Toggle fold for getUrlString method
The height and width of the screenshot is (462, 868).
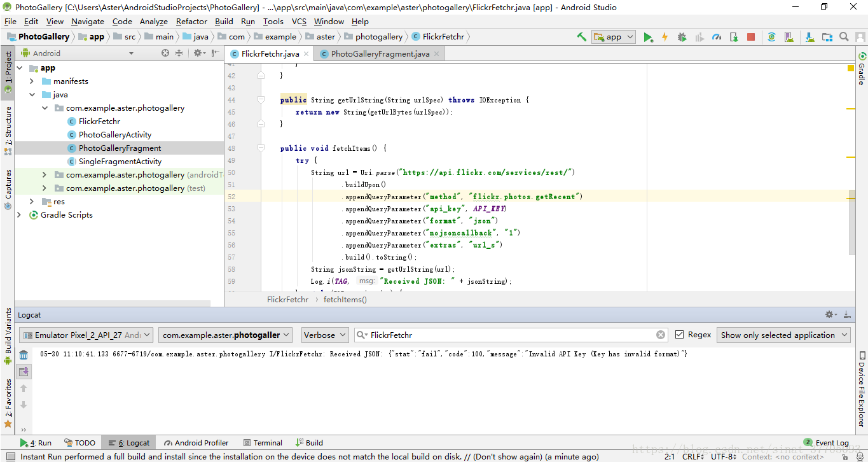click(x=261, y=100)
